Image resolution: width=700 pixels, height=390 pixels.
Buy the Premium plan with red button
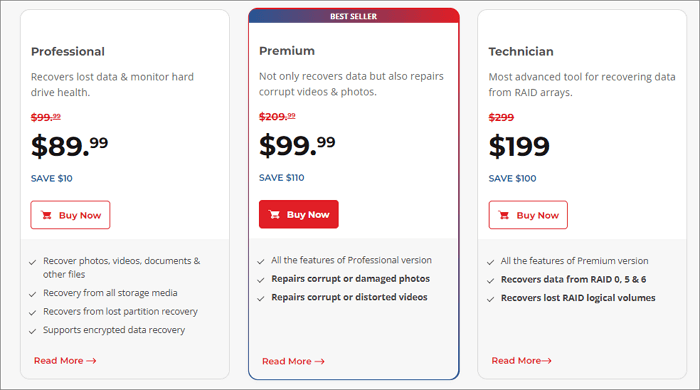(299, 214)
